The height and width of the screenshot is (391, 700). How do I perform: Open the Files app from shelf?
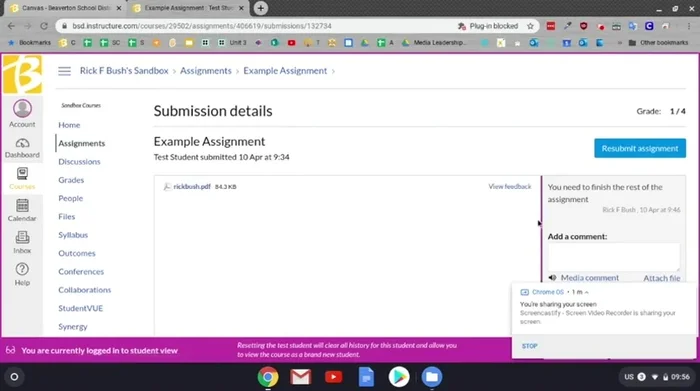point(432,377)
